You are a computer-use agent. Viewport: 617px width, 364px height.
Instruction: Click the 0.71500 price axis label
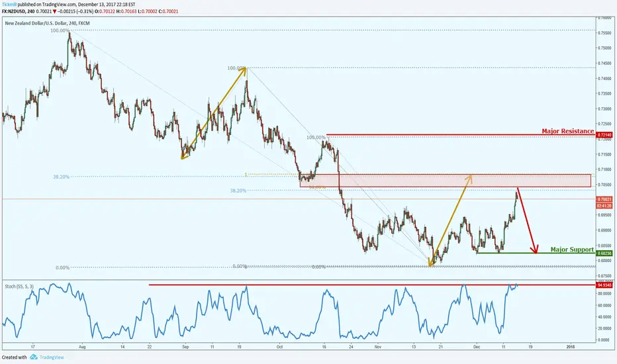pos(604,155)
